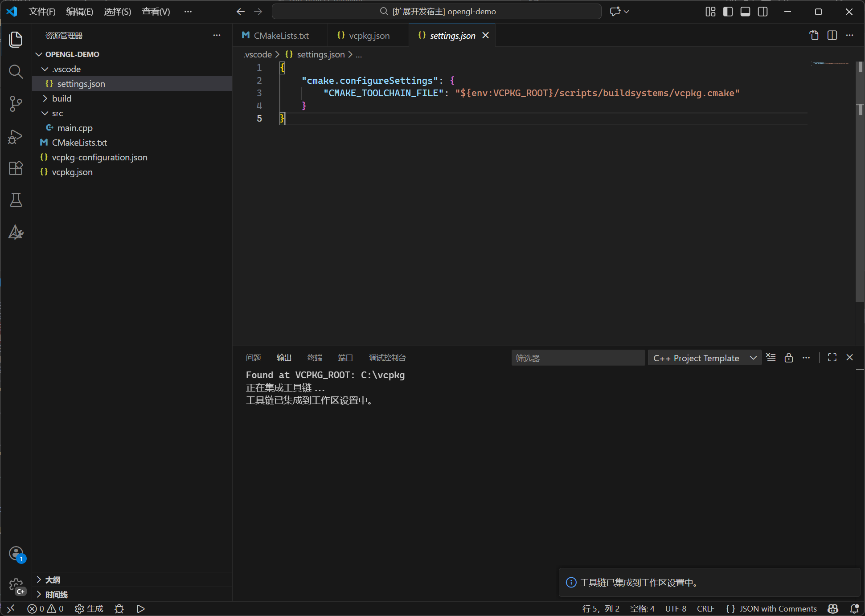Start a build with the 生成 status bar button

tap(89, 608)
